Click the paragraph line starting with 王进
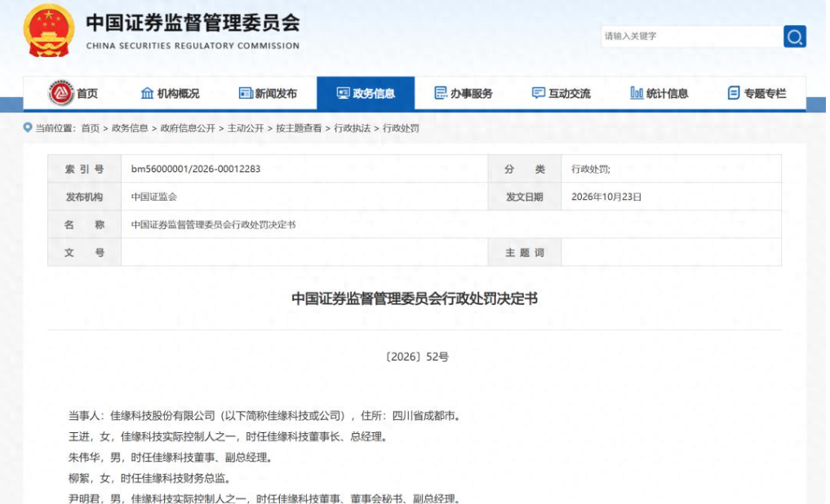The image size is (830, 504). (x=229, y=437)
